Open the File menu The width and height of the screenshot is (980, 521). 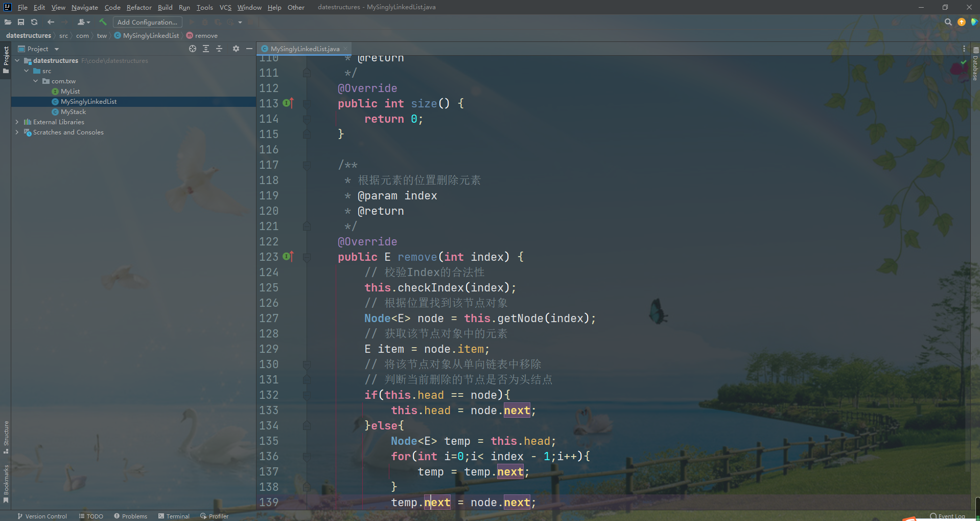pos(22,7)
